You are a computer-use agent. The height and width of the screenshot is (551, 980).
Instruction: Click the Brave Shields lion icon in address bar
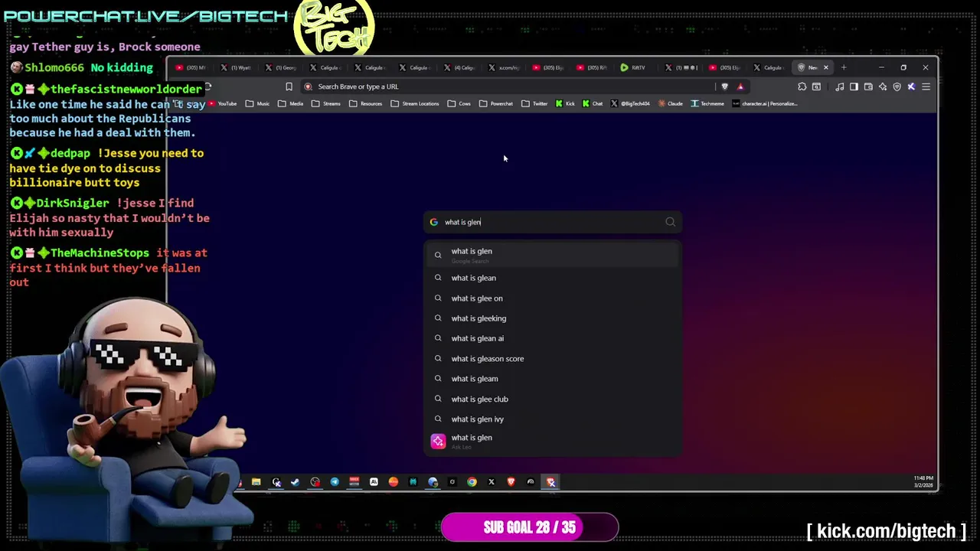point(724,86)
